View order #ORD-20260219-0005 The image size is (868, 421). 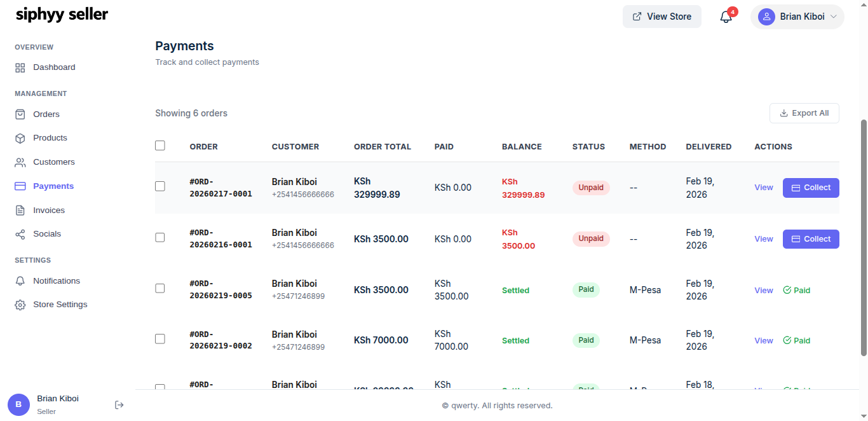pyautogui.click(x=764, y=290)
